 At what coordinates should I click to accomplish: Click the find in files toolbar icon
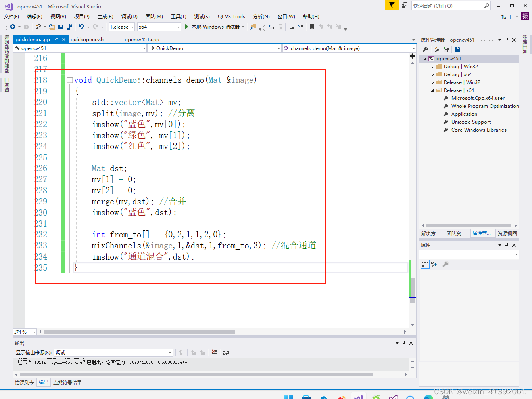(x=253, y=27)
